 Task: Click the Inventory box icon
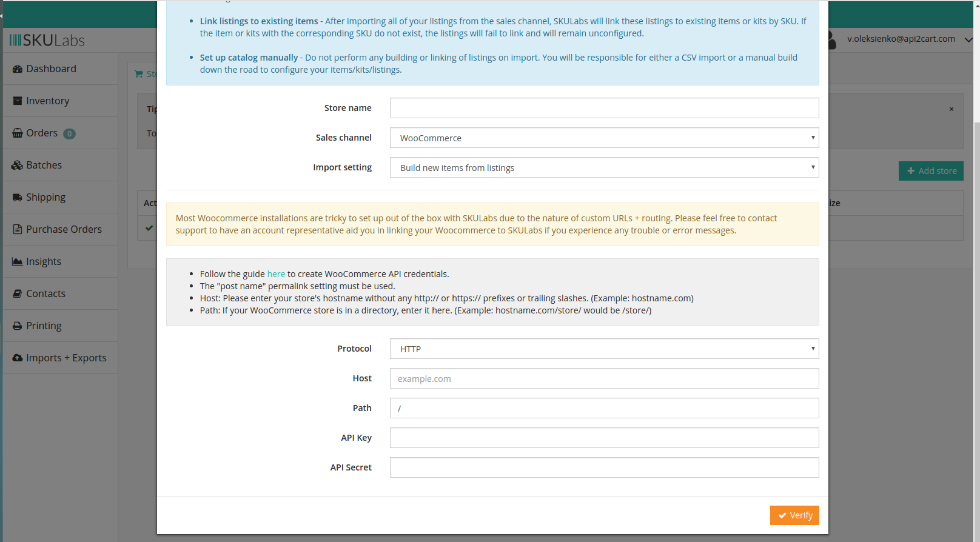(17, 101)
